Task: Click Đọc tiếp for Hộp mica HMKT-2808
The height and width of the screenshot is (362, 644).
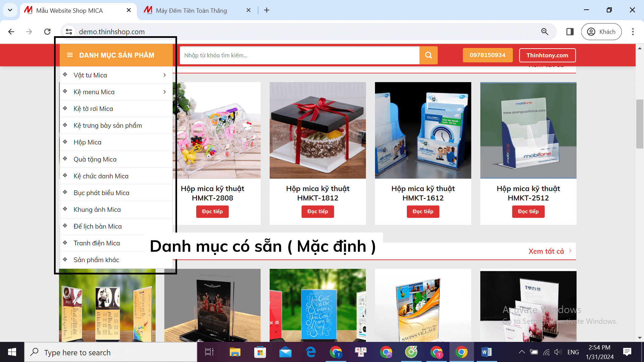Action: [212, 212]
